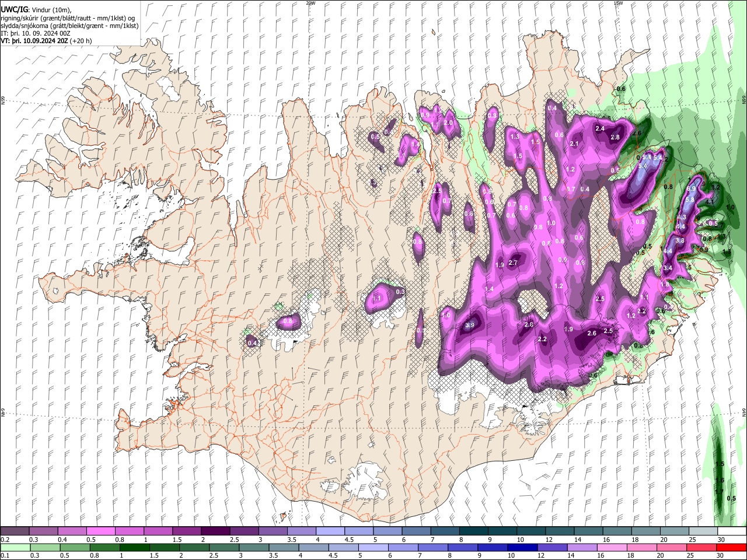Select snow legend swatch between 8 and 9
The width and height of the screenshot is (747, 560).
pyautogui.click(x=473, y=531)
